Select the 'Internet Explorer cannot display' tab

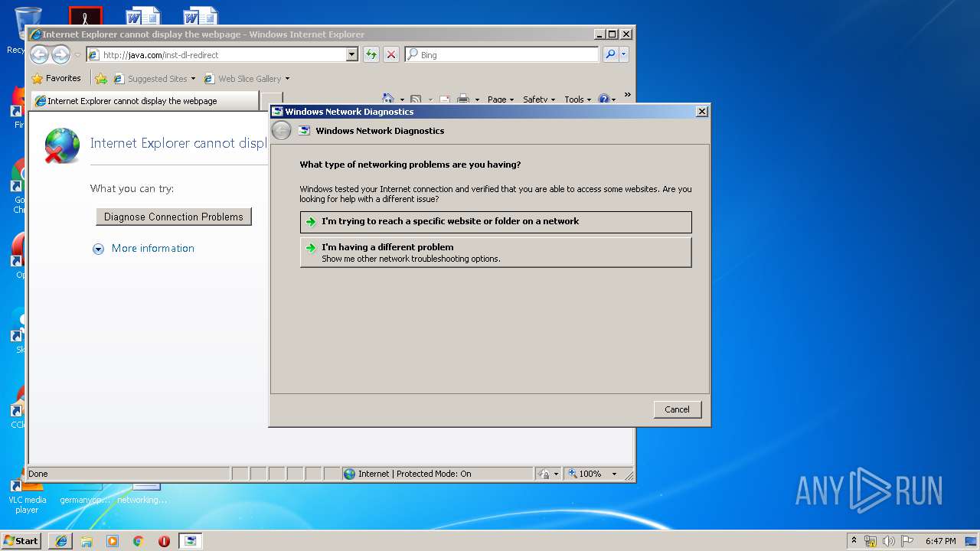pyautogui.click(x=145, y=101)
